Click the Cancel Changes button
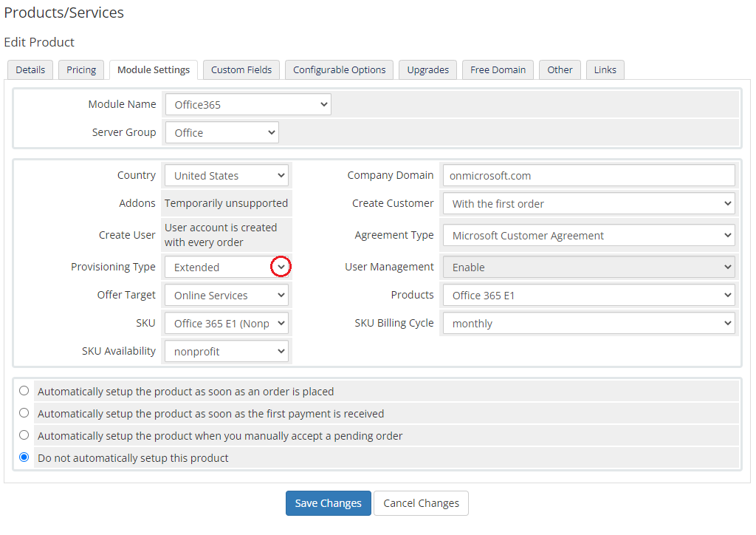 421,503
